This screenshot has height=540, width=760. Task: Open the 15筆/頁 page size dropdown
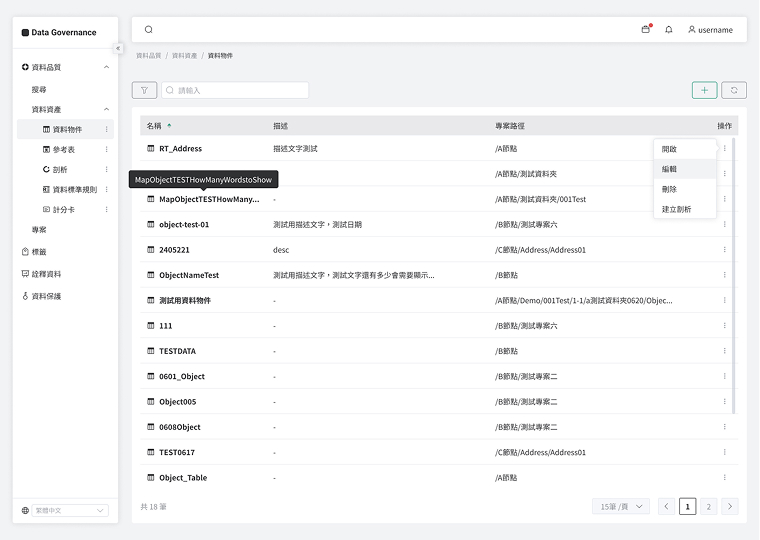click(621, 506)
